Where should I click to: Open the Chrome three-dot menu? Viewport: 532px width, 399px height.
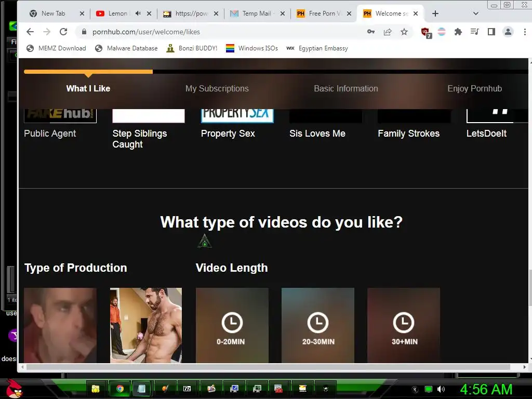[x=525, y=32]
